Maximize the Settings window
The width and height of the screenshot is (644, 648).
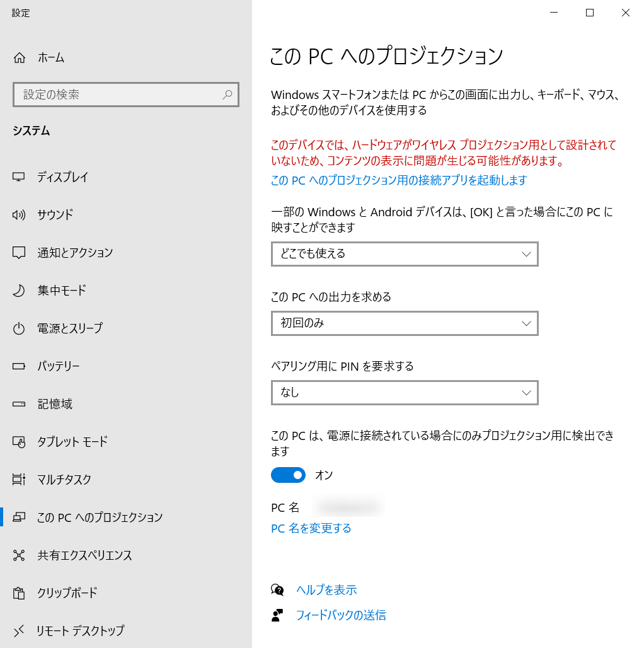coord(590,13)
